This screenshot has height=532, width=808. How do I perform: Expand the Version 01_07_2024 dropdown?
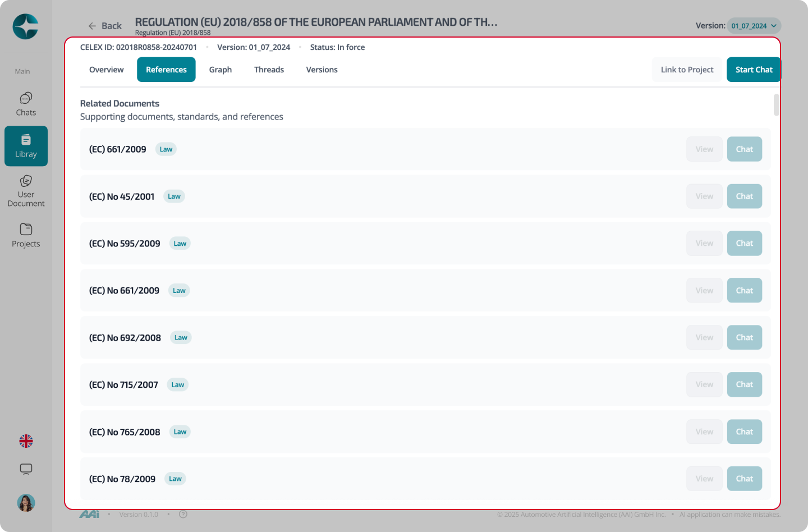(754, 26)
